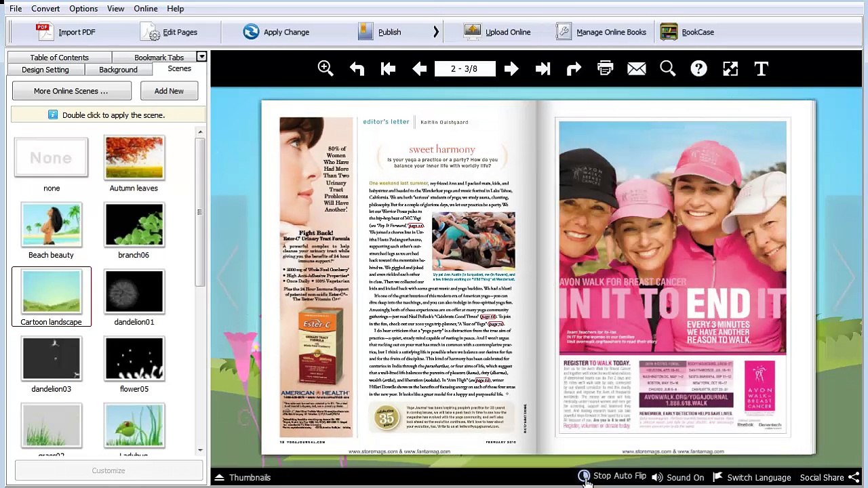Open the BookCase
Screen dimensions: 868x488
[x=687, y=32]
